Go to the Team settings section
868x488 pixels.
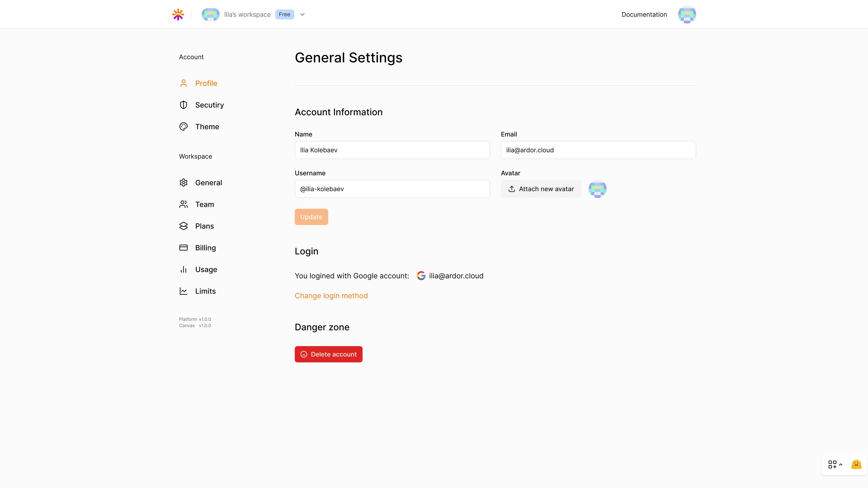[x=204, y=204]
